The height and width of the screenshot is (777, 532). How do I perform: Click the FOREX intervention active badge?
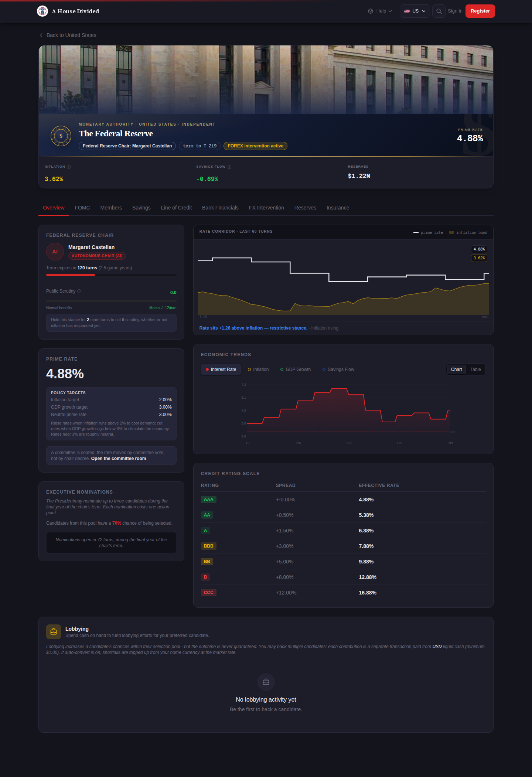click(255, 146)
